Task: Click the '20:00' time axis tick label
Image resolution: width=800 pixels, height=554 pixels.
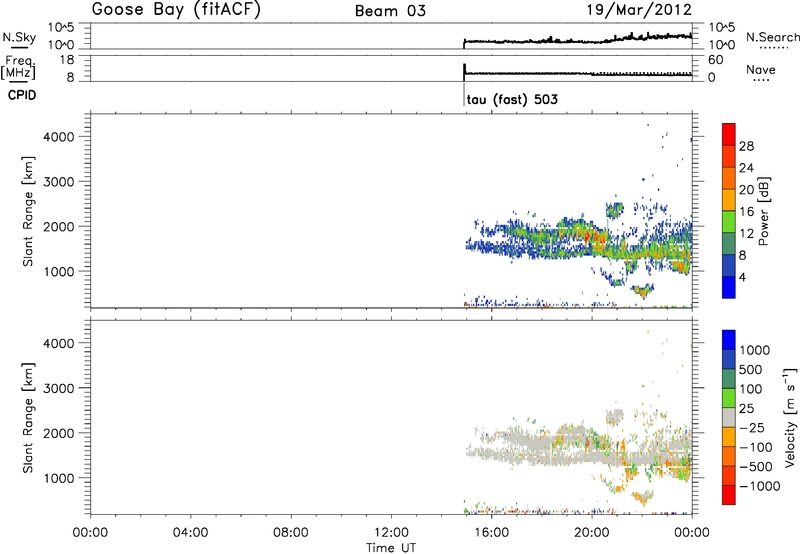Action: 592,533
